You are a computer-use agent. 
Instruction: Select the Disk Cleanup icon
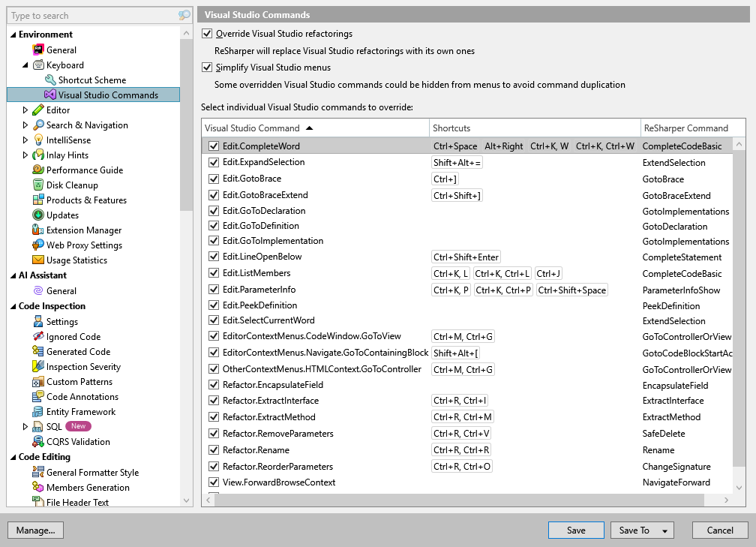pos(37,185)
